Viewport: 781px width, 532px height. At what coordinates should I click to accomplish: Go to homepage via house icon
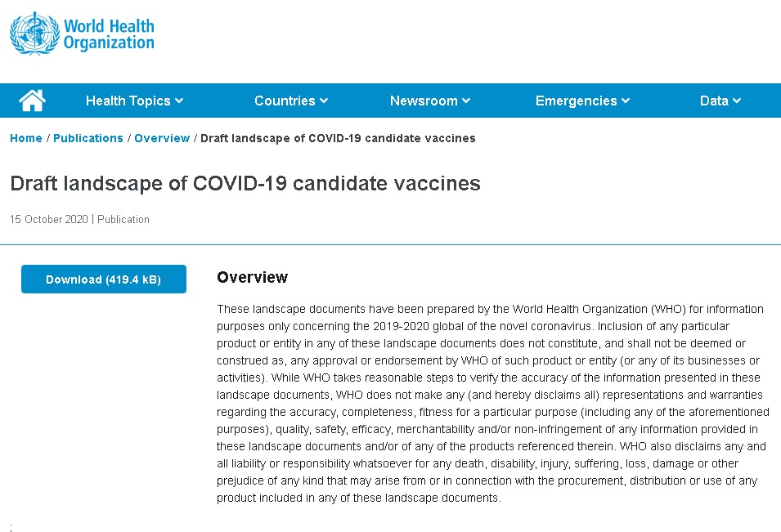point(32,101)
